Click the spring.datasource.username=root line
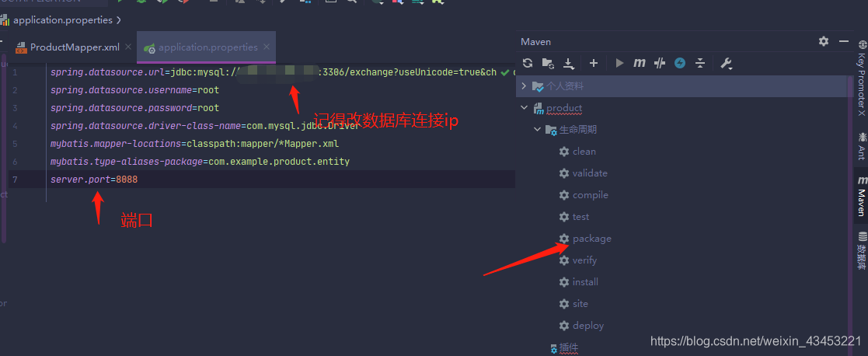Image resolution: width=868 pixels, height=356 pixels. click(134, 89)
